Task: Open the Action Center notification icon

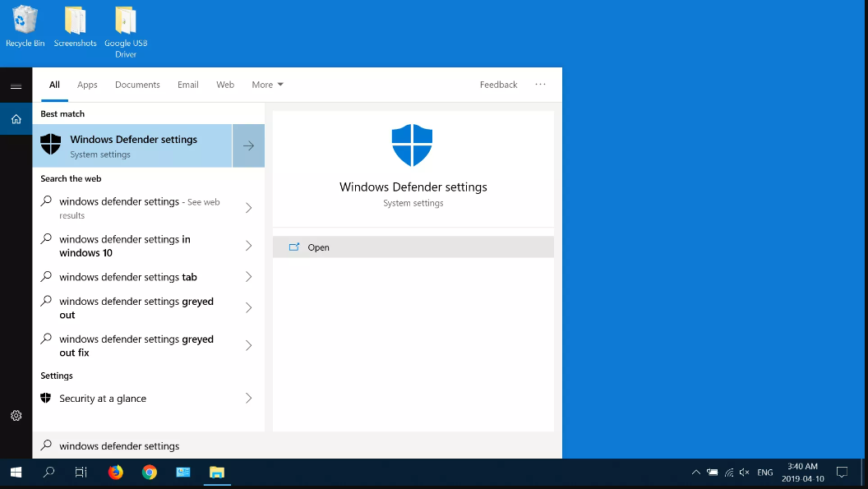Action: (x=842, y=473)
